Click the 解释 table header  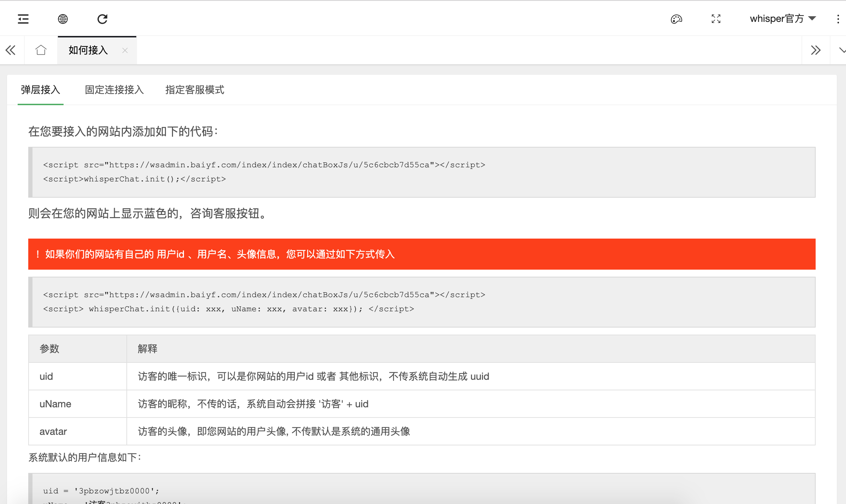click(471, 349)
